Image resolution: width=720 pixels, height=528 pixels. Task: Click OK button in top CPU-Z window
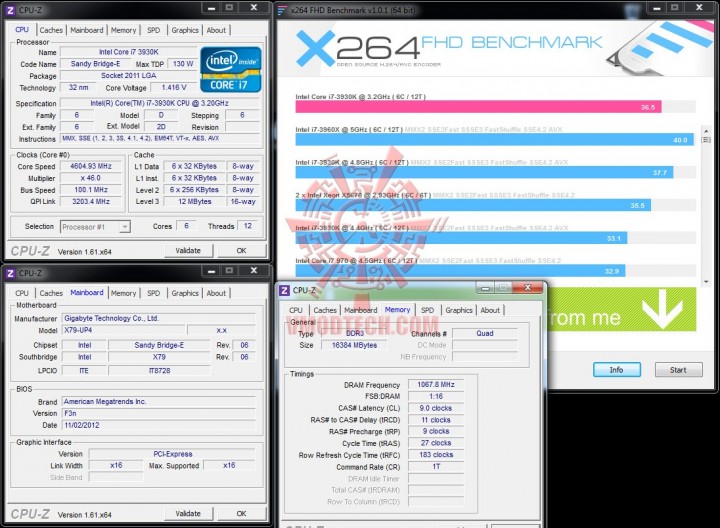click(242, 251)
